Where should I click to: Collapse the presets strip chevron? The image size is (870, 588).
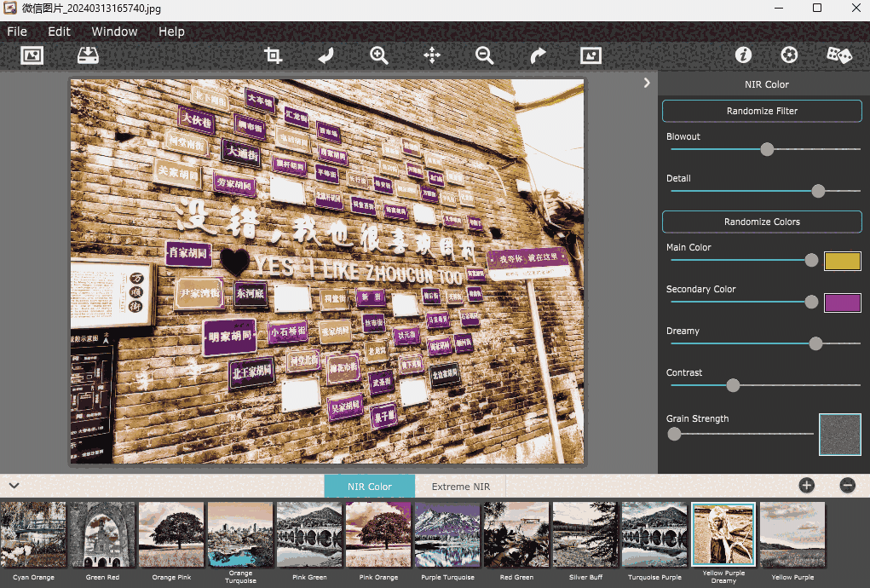[14, 486]
